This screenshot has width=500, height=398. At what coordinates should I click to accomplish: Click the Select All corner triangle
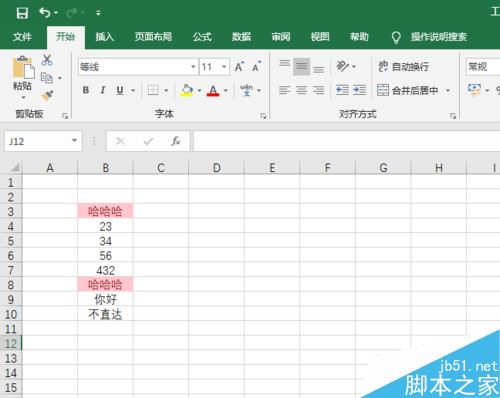tap(14, 167)
